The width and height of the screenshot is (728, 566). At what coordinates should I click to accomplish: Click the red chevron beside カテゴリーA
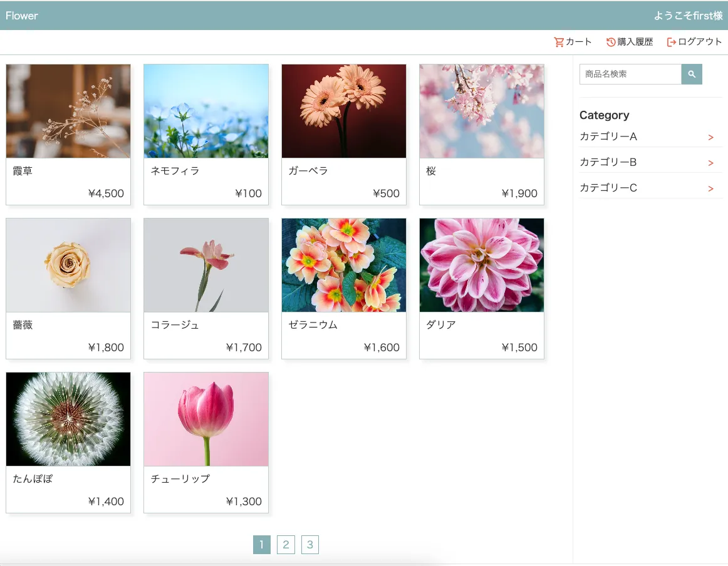(x=710, y=137)
